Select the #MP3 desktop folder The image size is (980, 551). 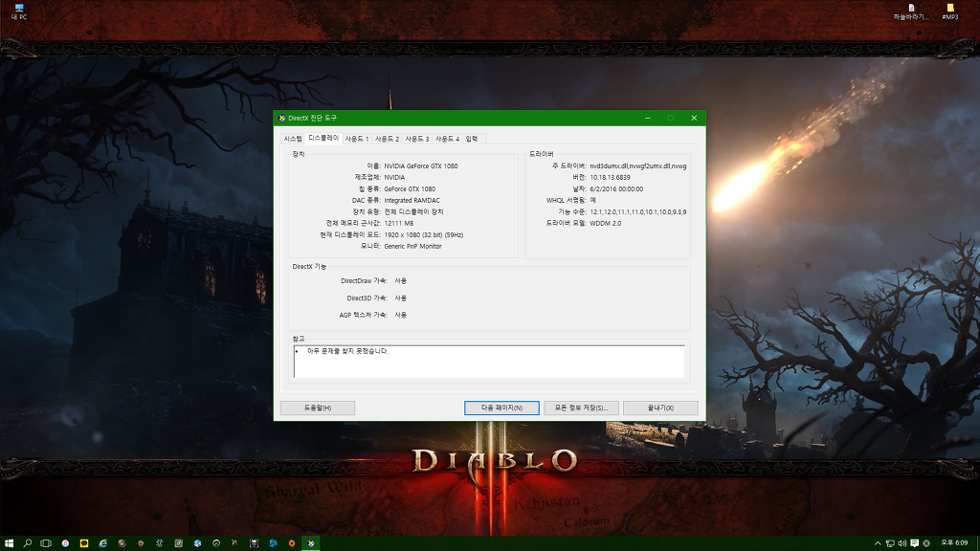[950, 11]
